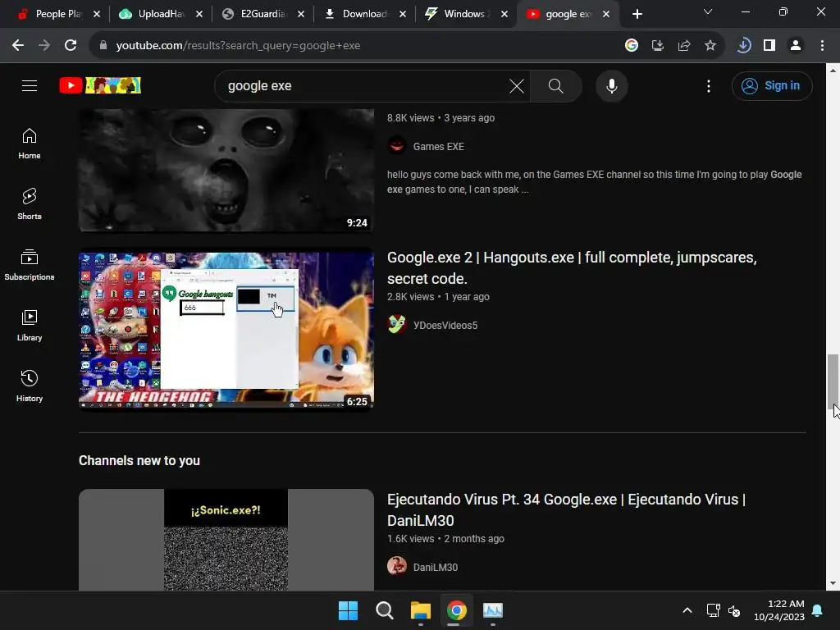Open YouTube settings three-dot menu
This screenshot has width=840, height=630.
[709, 85]
